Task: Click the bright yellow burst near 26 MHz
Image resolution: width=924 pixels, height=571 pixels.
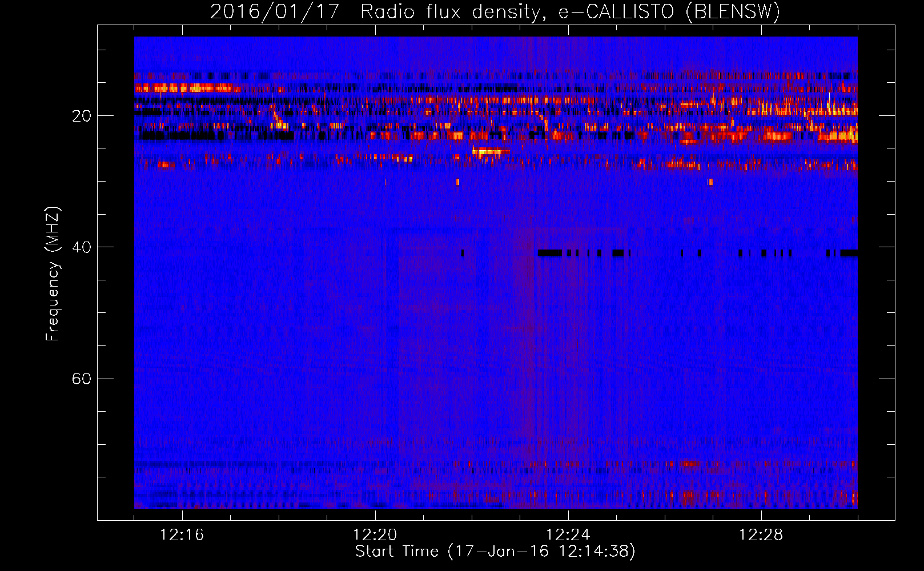Action: tap(490, 151)
